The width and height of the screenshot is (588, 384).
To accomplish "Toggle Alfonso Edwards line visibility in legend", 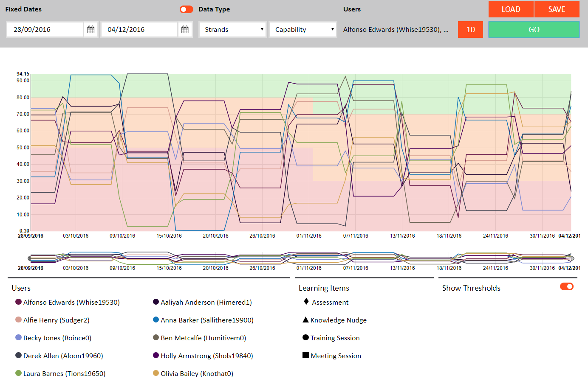I will click(x=18, y=302).
